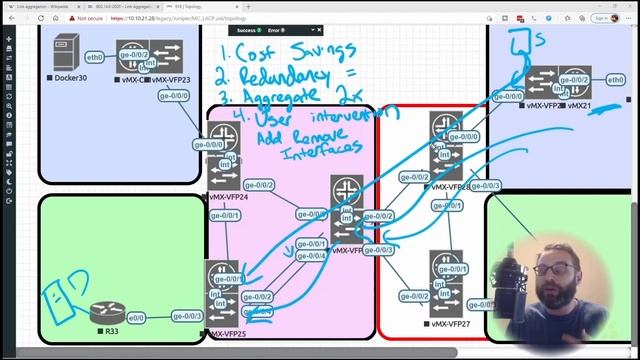Click the Error count in notifications
640x360 pixels.
[x=276, y=30]
